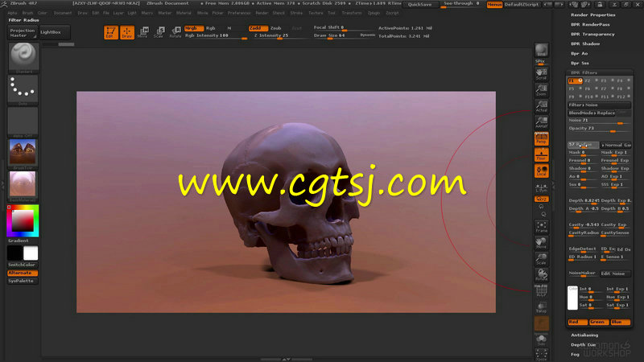
Task: Toggle the Zsub button
Action: (x=276, y=28)
